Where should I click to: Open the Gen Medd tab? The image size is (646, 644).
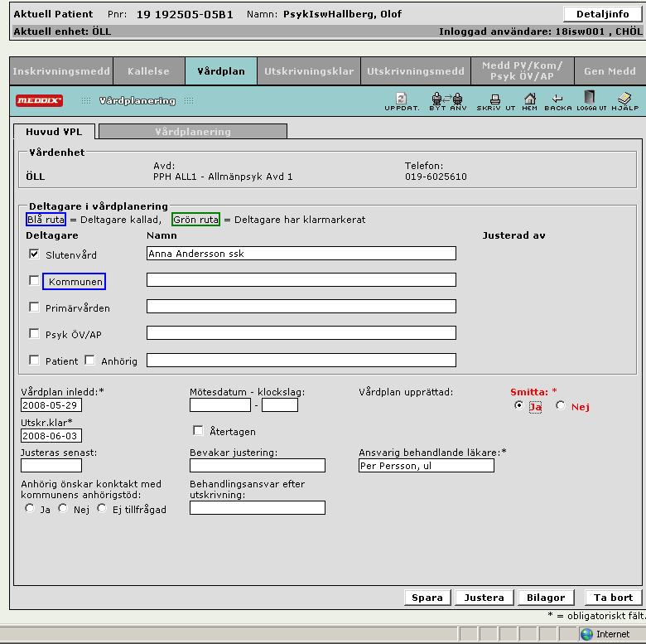(610, 71)
